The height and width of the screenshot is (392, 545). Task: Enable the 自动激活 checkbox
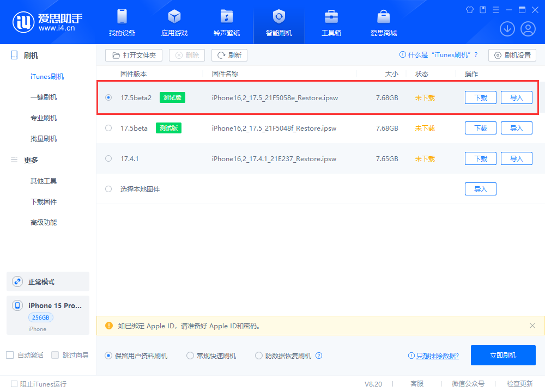[9, 355]
